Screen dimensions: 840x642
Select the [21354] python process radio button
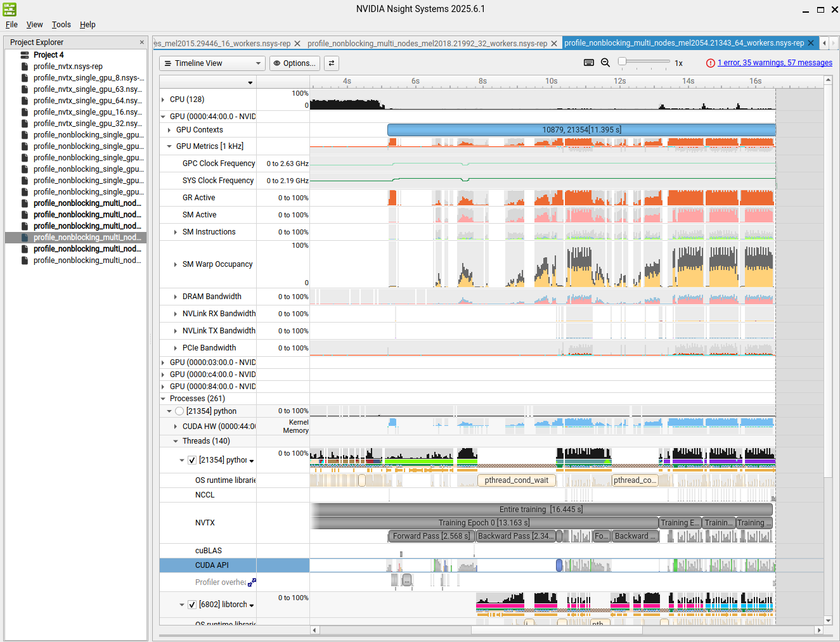[x=179, y=411]
